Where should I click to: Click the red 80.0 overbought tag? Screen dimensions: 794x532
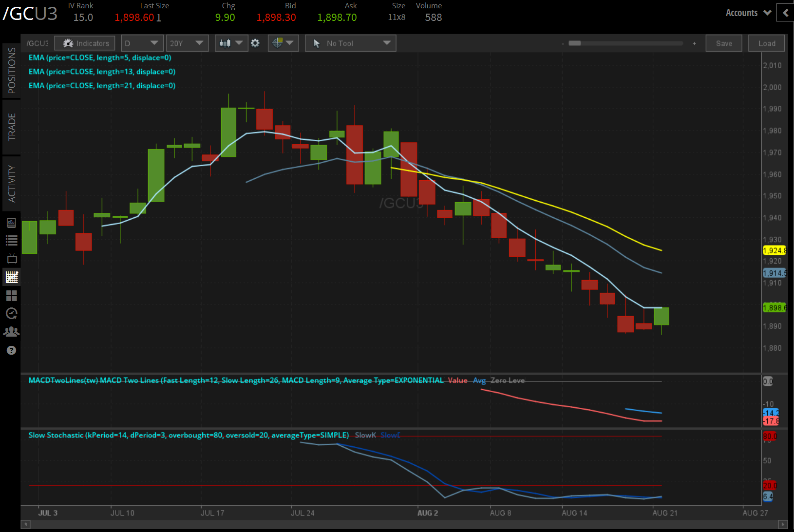[x=770, y=436]
